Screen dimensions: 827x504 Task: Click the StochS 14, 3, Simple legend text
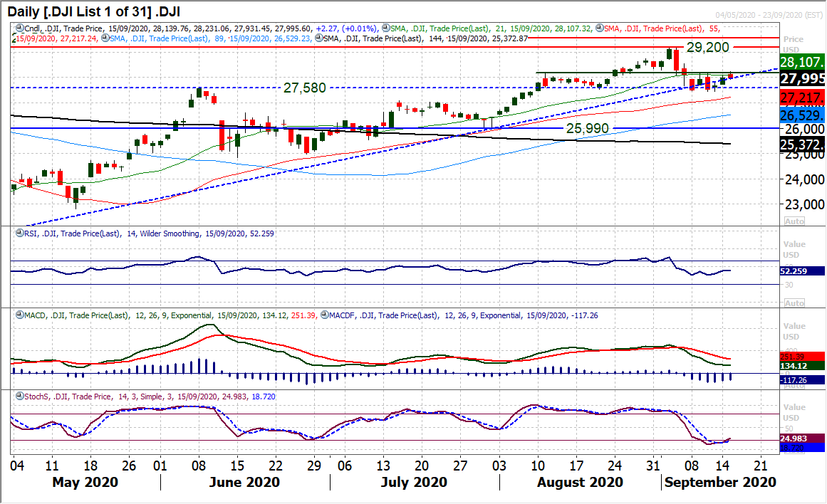150,397
